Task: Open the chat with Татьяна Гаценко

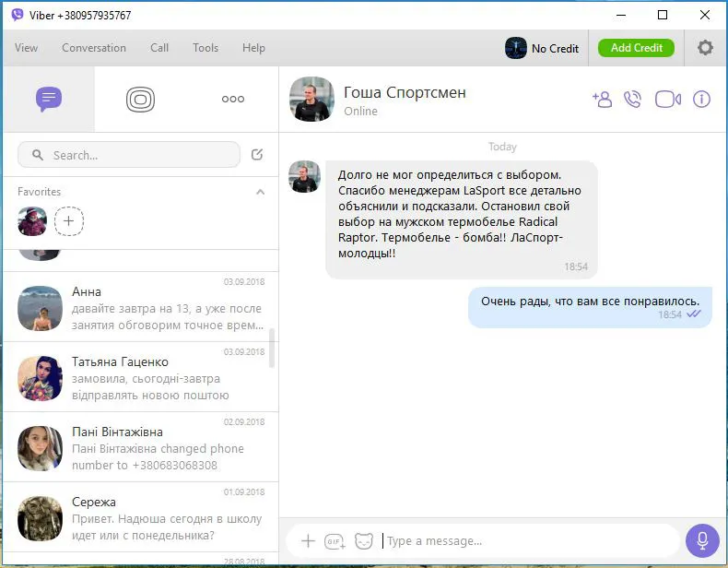Action: tap(141, 377)
